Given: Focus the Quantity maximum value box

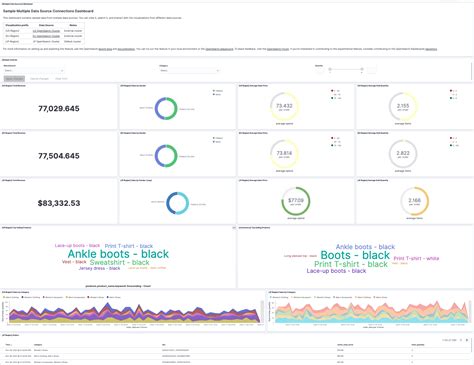Looking at the screenshot, I should (371, 70).
